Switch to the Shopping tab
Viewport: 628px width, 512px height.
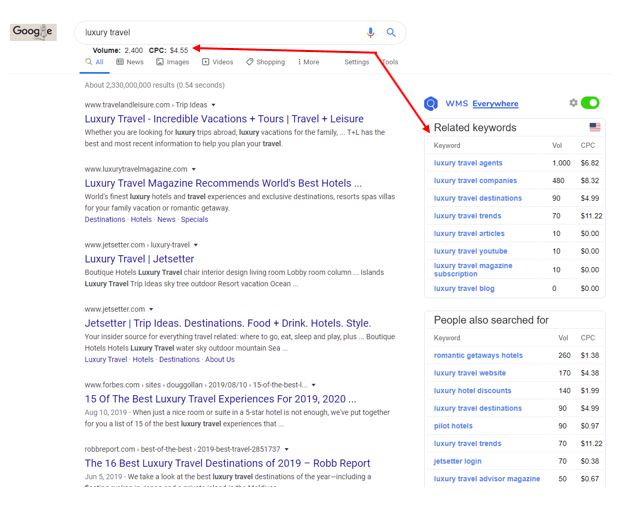[266, 62]
